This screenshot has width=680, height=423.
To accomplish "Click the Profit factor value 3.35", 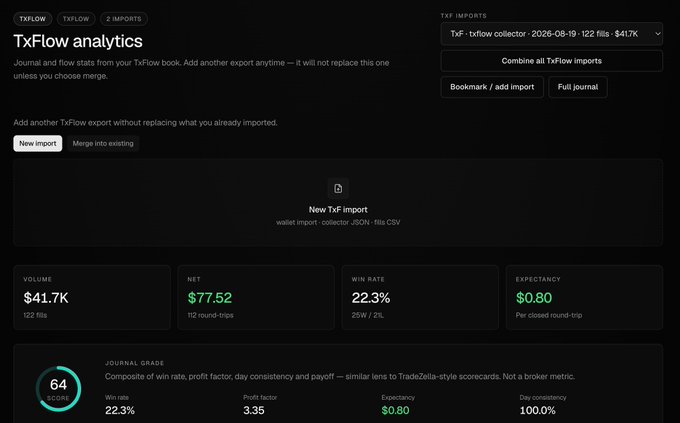I will coord(254,410).
